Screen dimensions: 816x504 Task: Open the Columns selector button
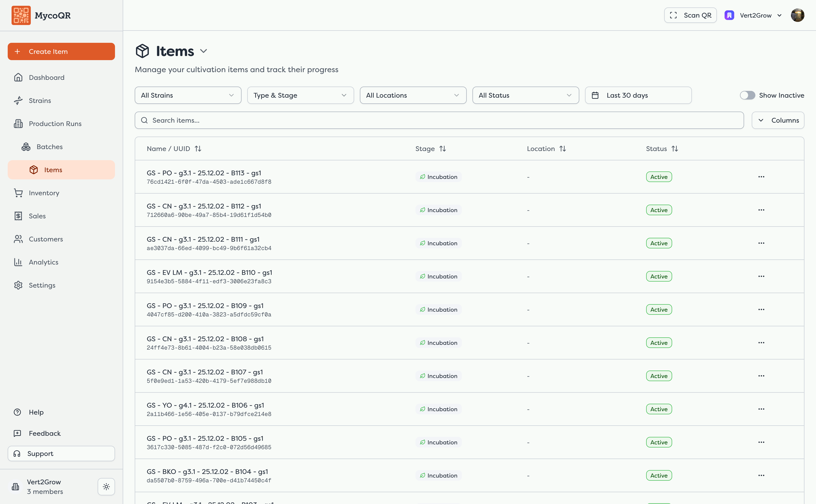pyautogui.click(x=778, y=120)
